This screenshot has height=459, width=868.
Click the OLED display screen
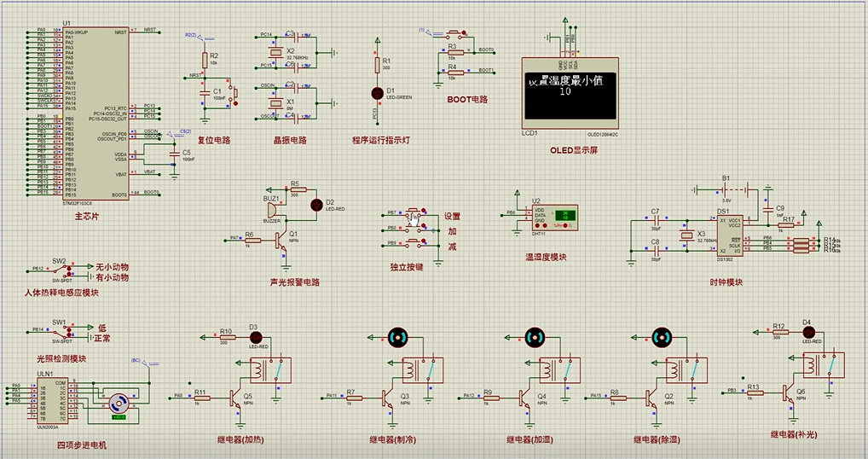[x=570, y=96]
